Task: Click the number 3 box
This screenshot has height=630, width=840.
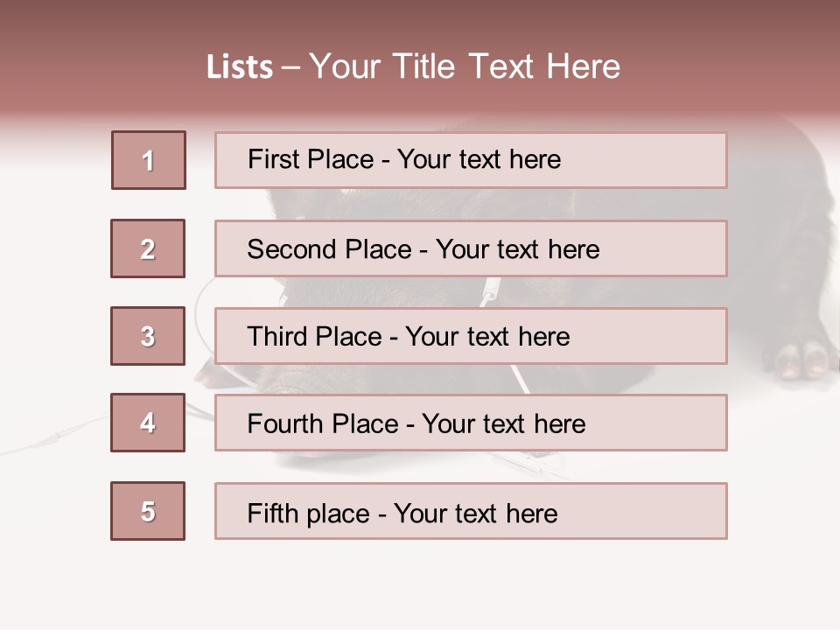Action: pyautogui.click(x=148, y=336)
